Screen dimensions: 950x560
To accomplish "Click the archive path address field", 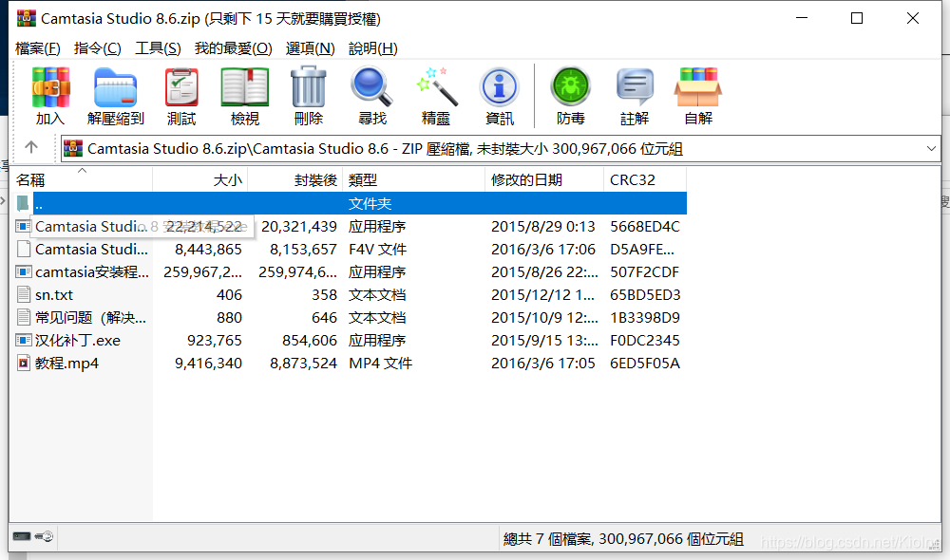I will click(501, 149).
